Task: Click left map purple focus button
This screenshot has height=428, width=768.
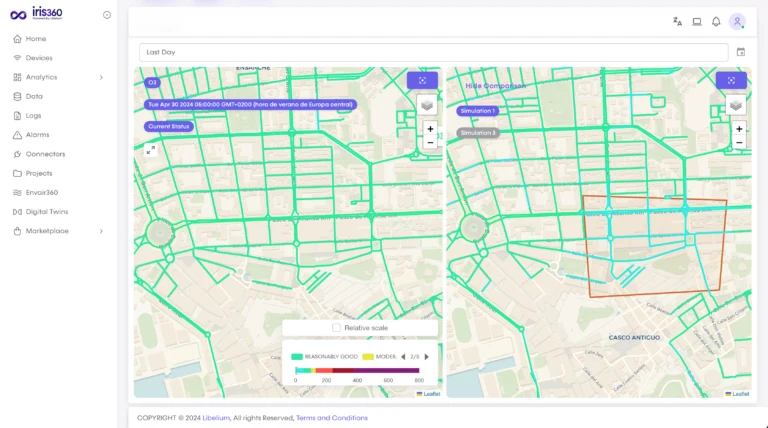Action: 422,80
